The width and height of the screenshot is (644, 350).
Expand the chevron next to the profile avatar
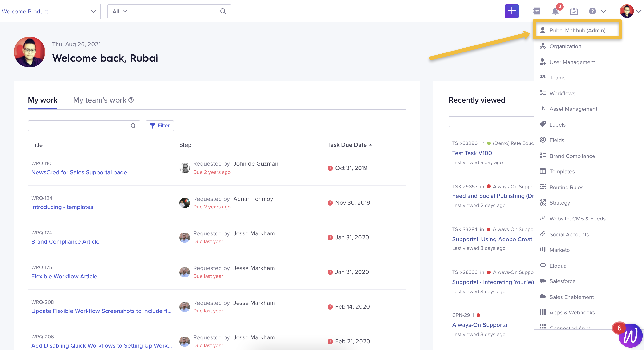pyautogui.click(x=639, y=11)
